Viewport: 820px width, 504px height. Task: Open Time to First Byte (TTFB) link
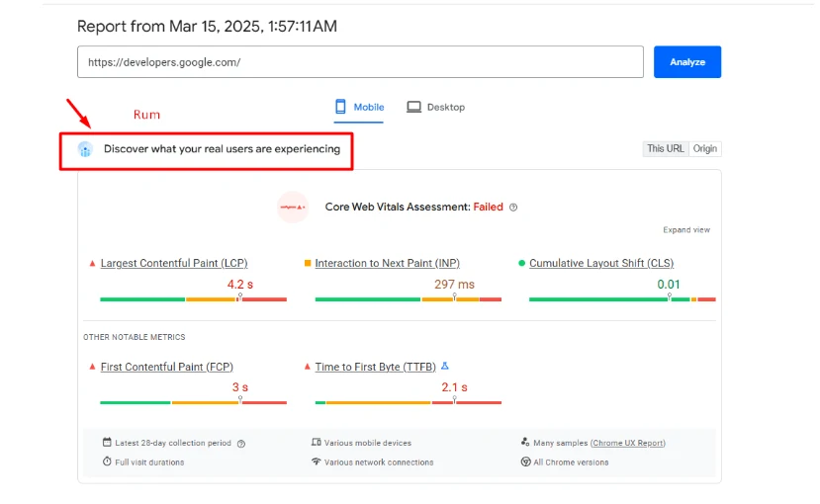coord(376,367)
